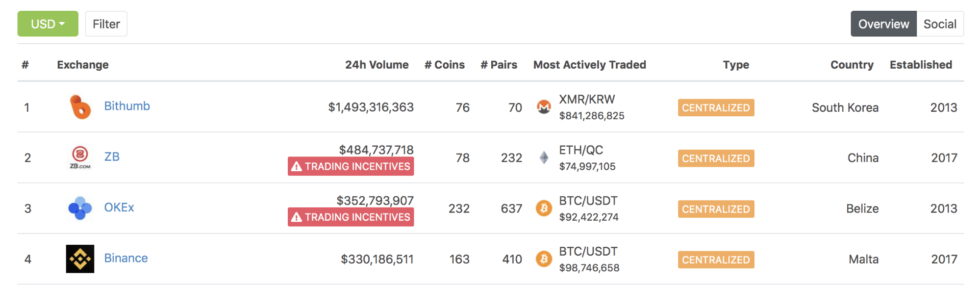Click the Most Actively Traded column header
The width and height of the screenshot is (980, 286).
(590, 65)
